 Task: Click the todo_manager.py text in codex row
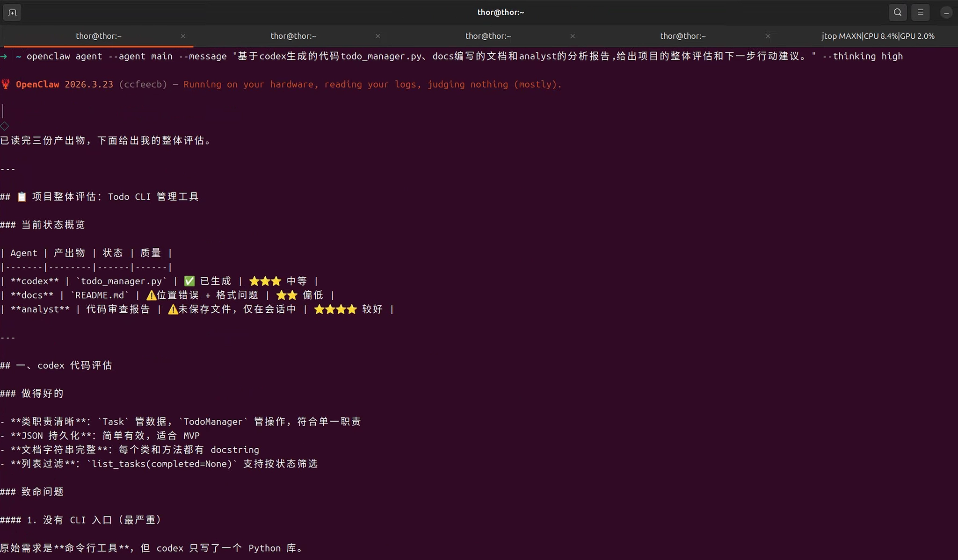pyautogui.click(x=121, y=281)
